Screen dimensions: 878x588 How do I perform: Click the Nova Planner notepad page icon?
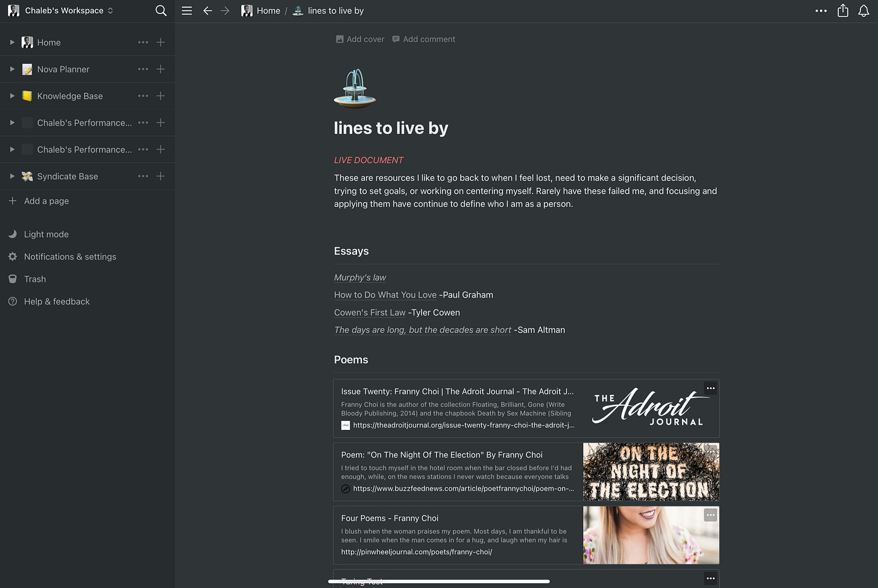[27, 69]
